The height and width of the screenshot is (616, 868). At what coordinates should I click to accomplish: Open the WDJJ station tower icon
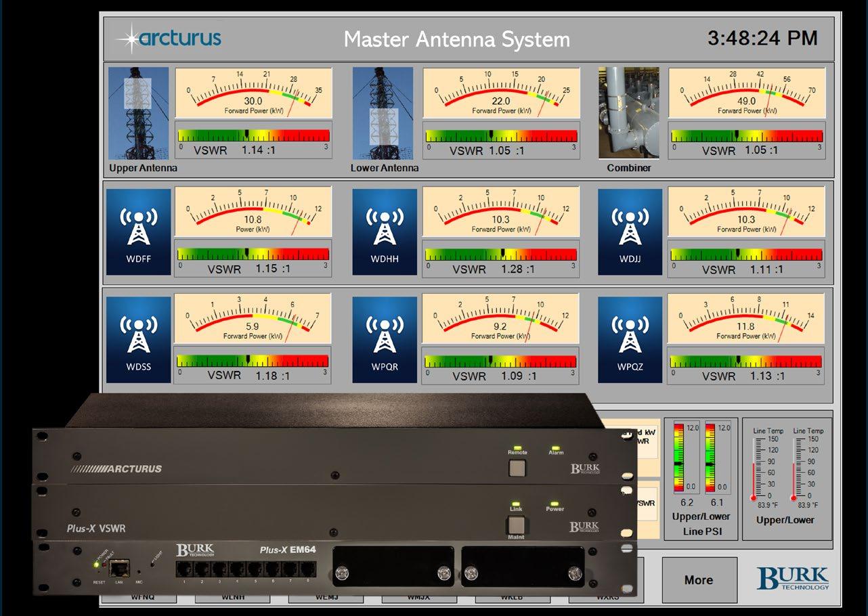pos(630,232)
